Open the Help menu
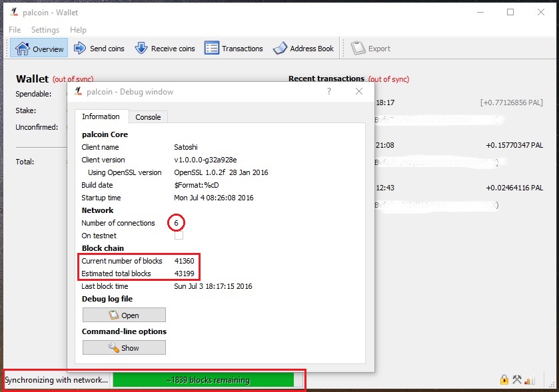This screenshot has width=559, height=392. 78,30
